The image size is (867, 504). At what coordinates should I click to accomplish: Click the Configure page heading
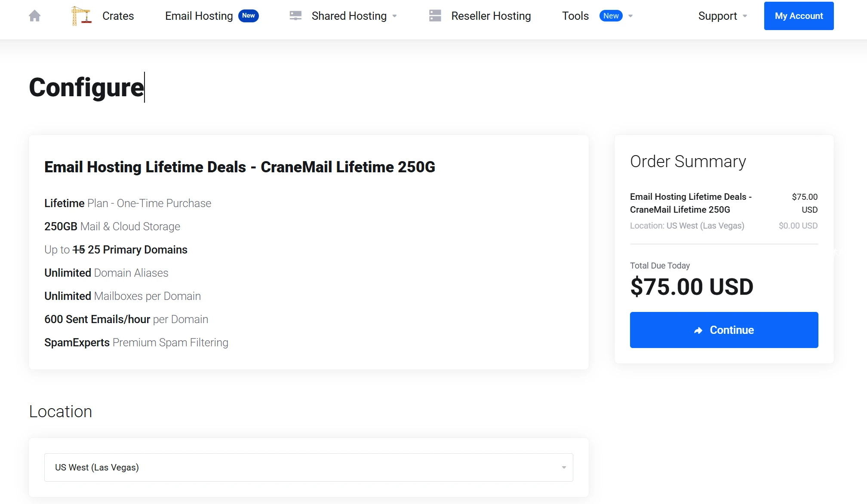coord(86,88)
